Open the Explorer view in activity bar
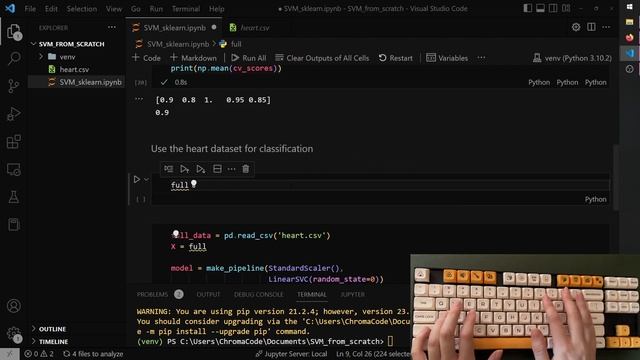The image size is (640, 360). [13, 32]
